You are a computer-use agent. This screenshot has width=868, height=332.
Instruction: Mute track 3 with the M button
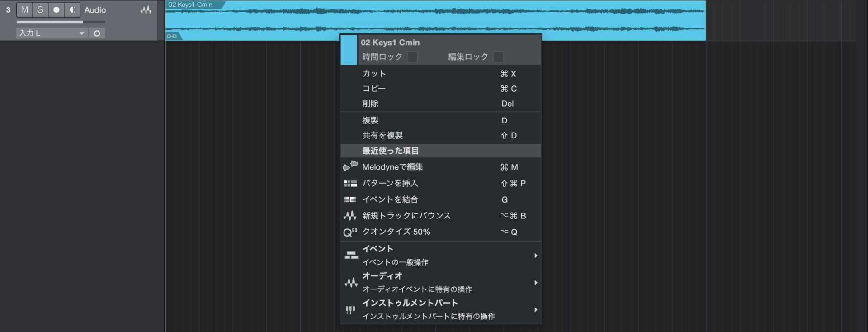coord(24,10)
